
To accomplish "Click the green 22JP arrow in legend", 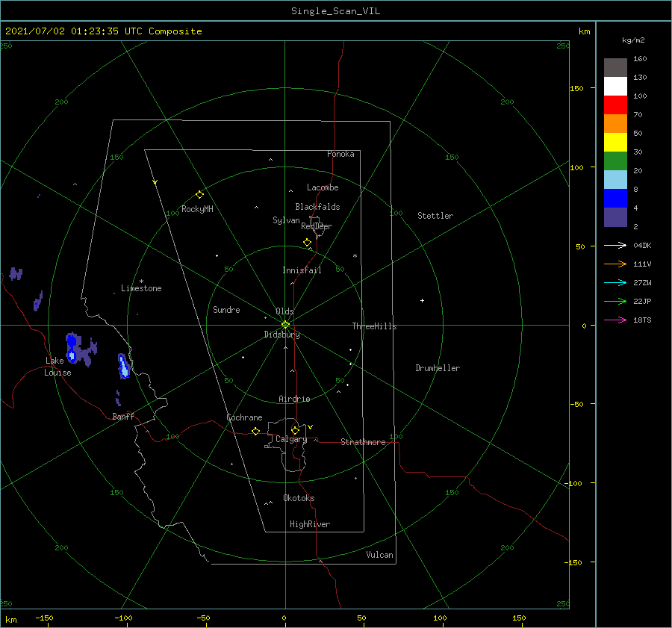I will coord(615,302).
